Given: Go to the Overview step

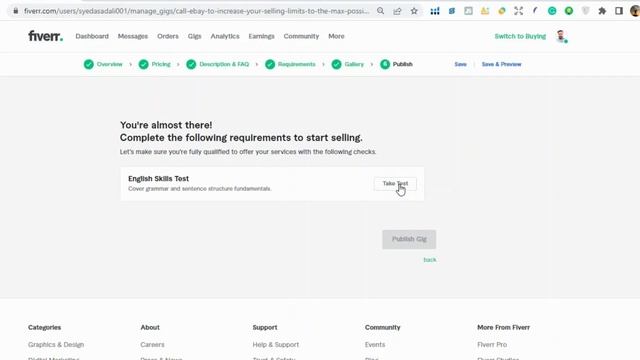Looking at the screenshot, I should (109, 64).
